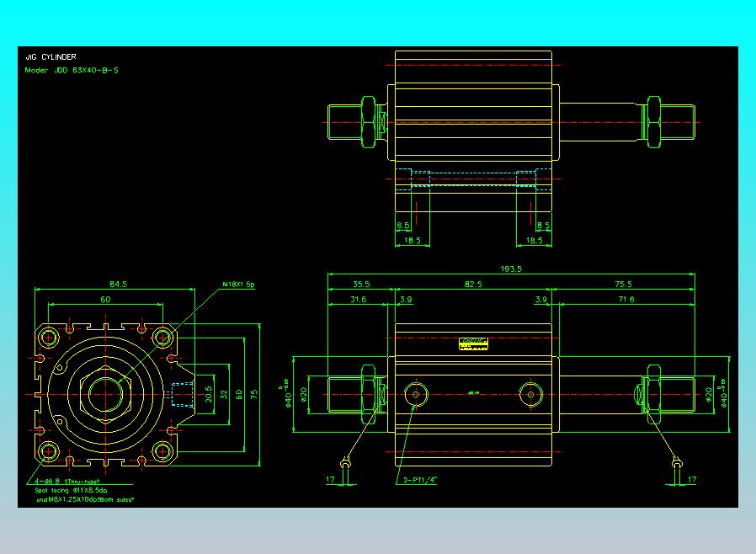This screenshot has height=554, width=756.
Task: Click the Spot facing ø11X8.5dp note
Action: tap(71, 490)
